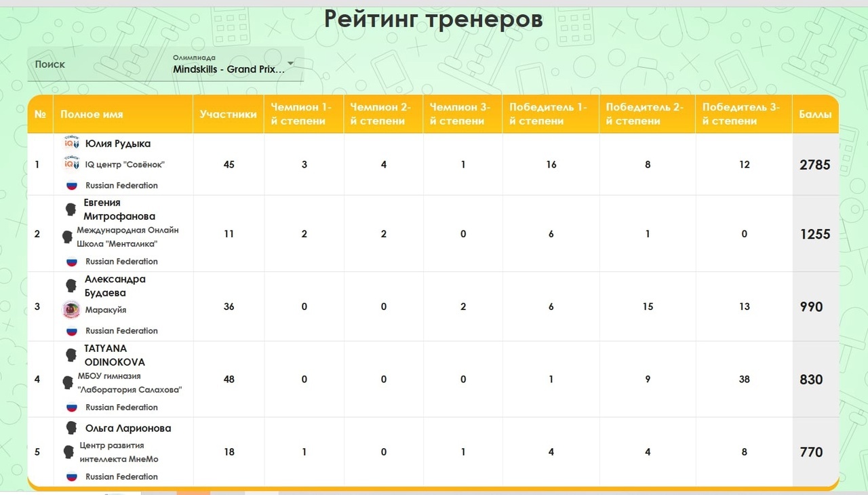
Task: Click TATYANA ODINOKOVA's silhouette avatar
Action: (71, 355)
